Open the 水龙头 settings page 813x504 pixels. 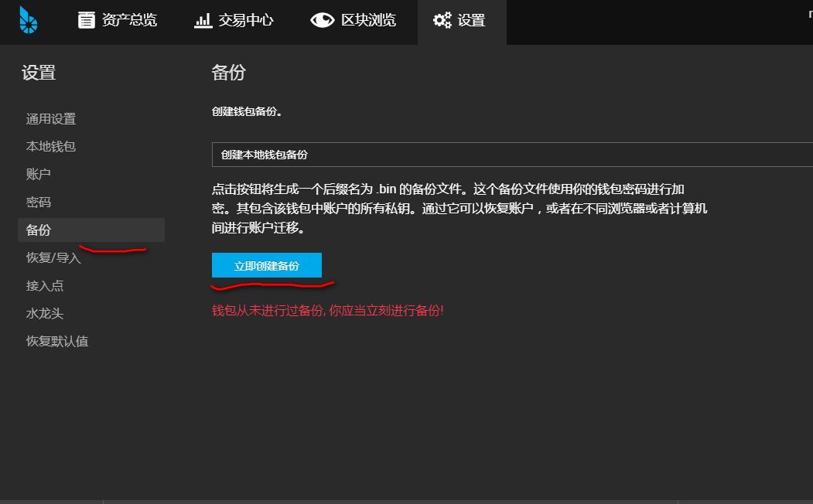(43, 313)
